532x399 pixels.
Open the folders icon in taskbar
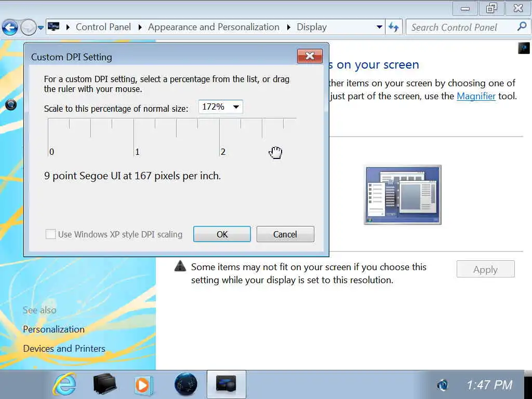[x=104, y=384]
